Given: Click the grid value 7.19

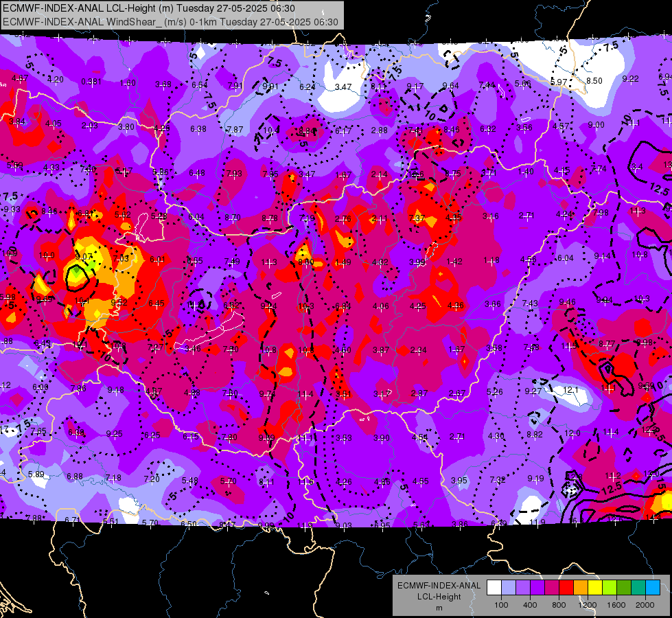Looking at the screenshot, I should click(307, 219).
